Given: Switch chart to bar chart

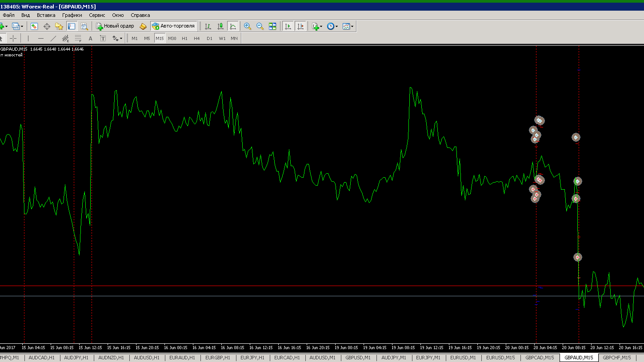Looking at the screenshot, I should (x=208, y=26).
